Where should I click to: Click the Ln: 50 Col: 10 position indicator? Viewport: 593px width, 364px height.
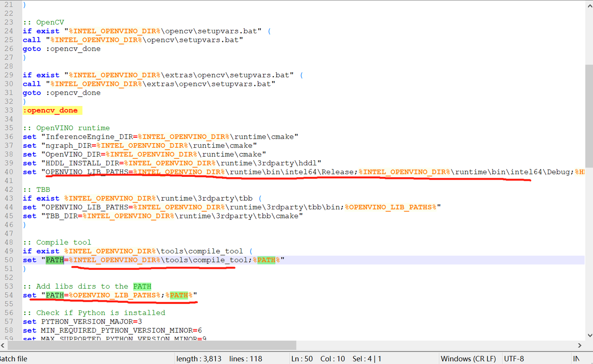click(317, 359)
